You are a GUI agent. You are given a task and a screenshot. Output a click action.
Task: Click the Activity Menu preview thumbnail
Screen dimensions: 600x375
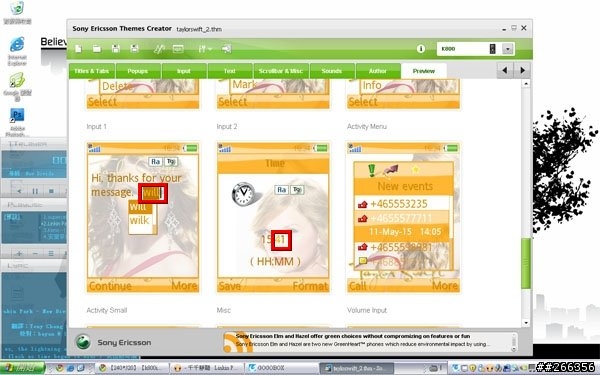[x=403, y=217]
